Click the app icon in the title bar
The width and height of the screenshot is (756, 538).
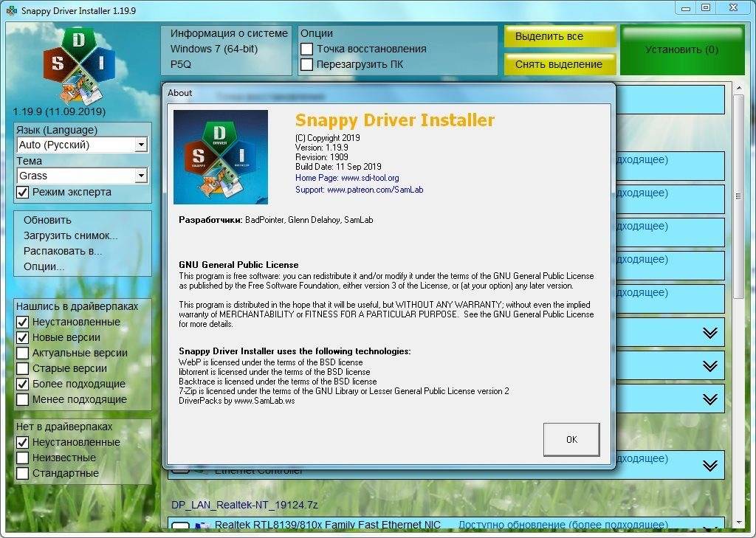[12, 10]
